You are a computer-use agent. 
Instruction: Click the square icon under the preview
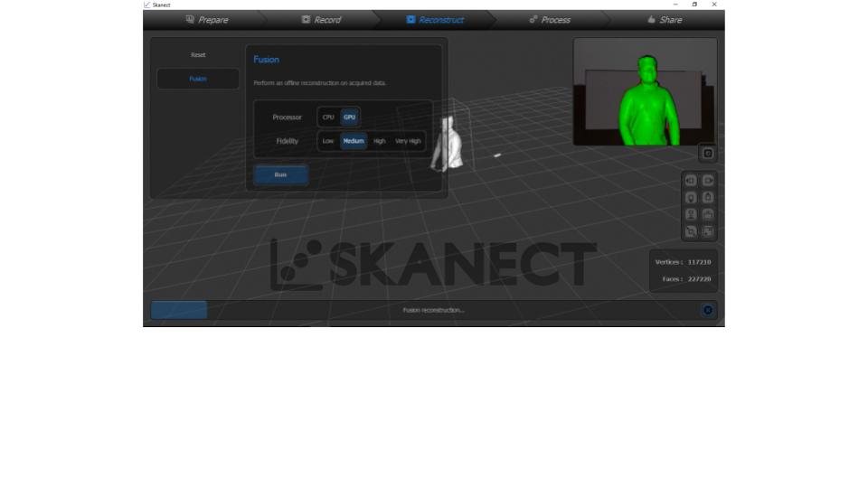coord(707,154)
